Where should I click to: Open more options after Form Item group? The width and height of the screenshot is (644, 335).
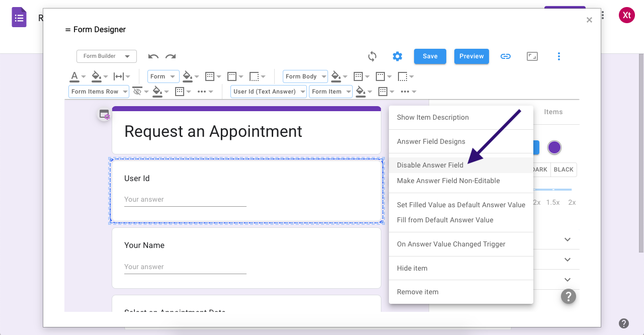(405, 92)
